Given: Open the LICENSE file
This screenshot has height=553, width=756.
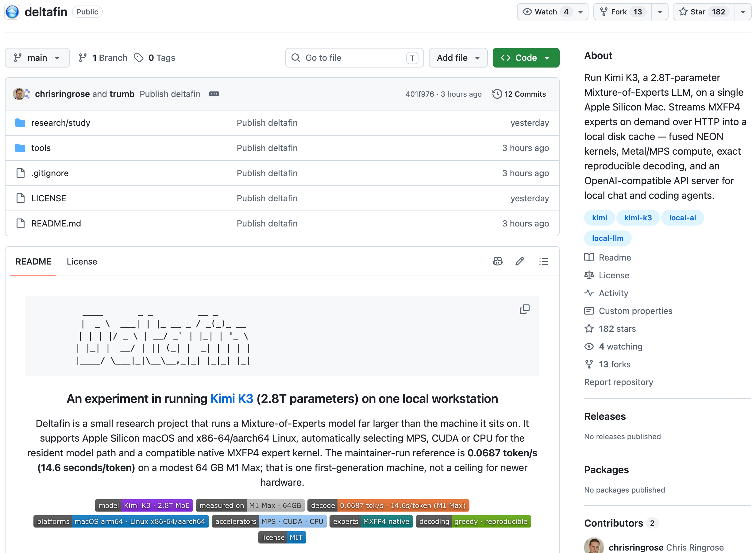Looking at the screenshot, I should [x=48, y=198].
